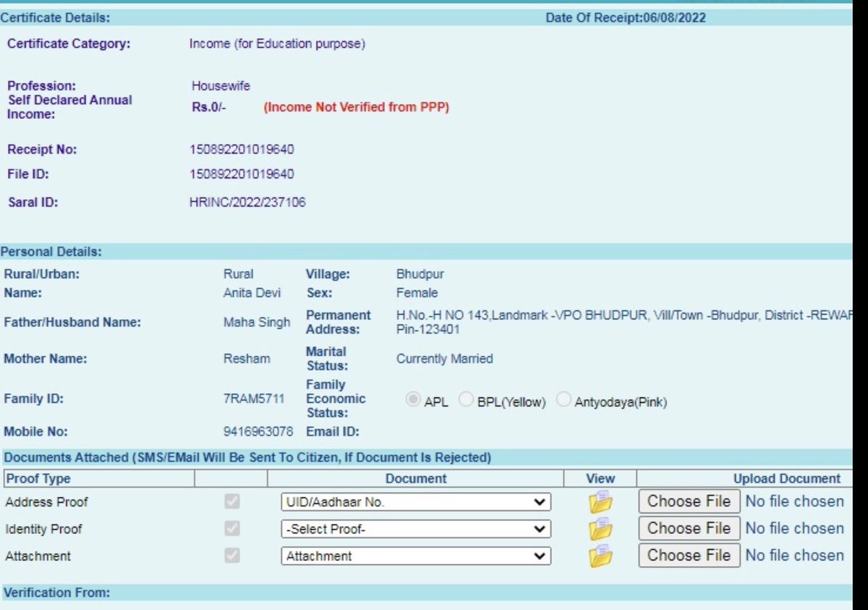Click the Income Not Verified from PPP warning
Image resolution: width=868 pixels, height=610 pixels.
tap(356, 107)
